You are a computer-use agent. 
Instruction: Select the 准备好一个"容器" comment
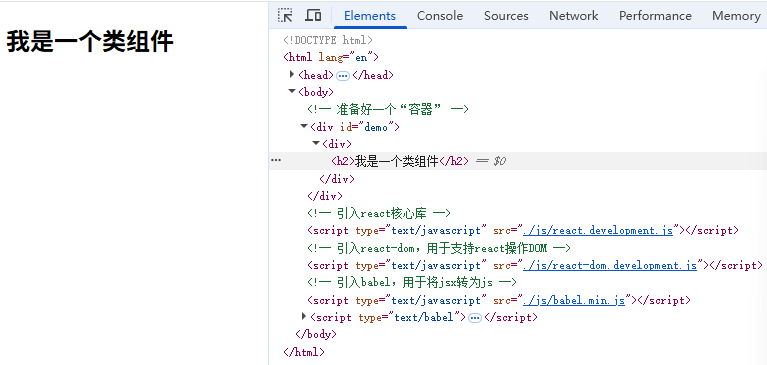click(388, 110)
